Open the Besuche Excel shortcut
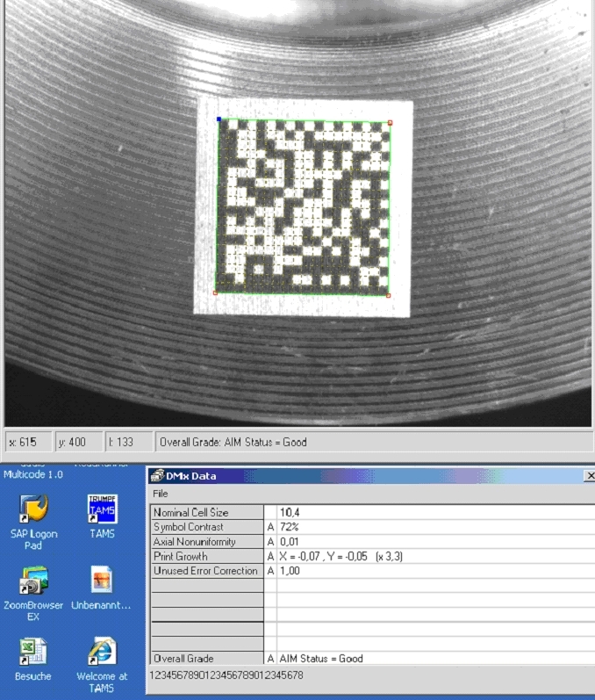The width and height of the screenshot is (595, 700). pos(32,659)
